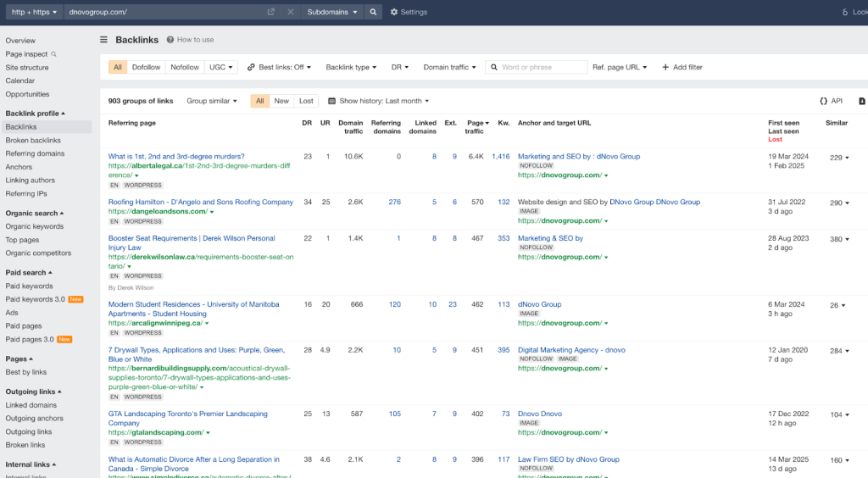Viewport: 868px width, 478px height.
Task: Click referring domains count 276
Action: 394,202
